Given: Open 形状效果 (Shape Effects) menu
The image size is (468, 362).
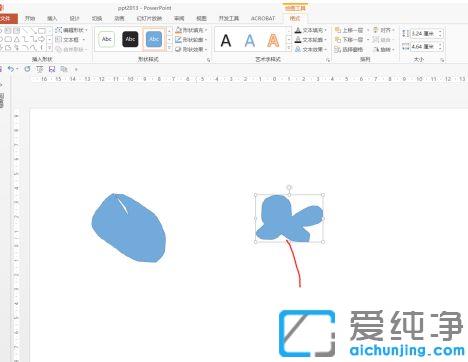Looking at the screenshot, I should pos(191,49).
